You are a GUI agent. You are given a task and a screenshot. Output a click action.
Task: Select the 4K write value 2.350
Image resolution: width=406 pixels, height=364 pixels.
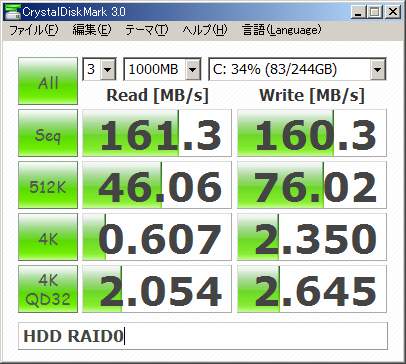click(312, 237)
